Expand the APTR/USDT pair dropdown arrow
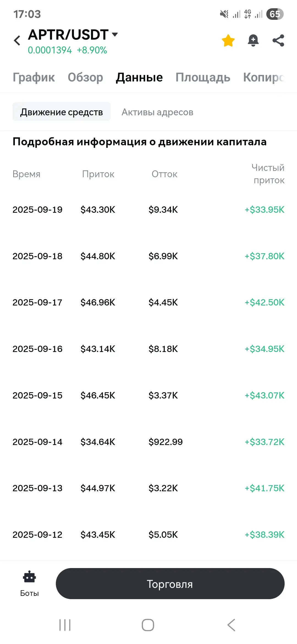The width and height of the screenshot is (297, 644). (115, 34)
